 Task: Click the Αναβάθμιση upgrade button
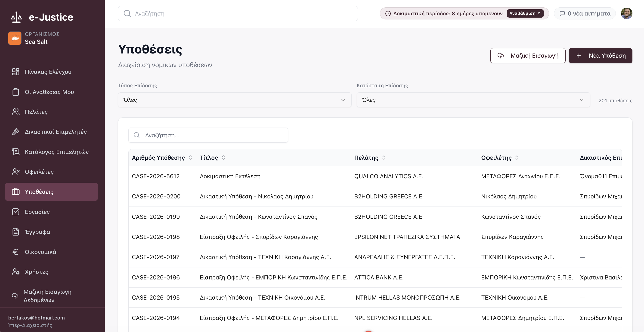coord(525,13)
